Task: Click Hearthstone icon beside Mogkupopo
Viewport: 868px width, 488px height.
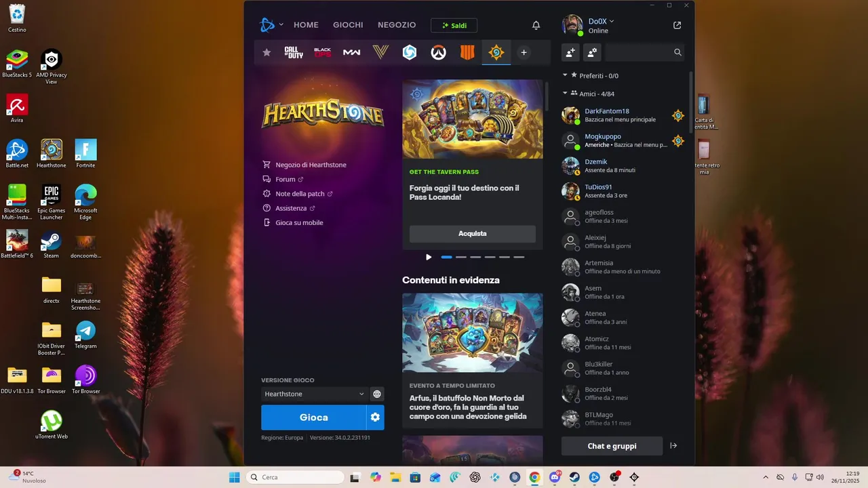Action: (x=678, y=140)
